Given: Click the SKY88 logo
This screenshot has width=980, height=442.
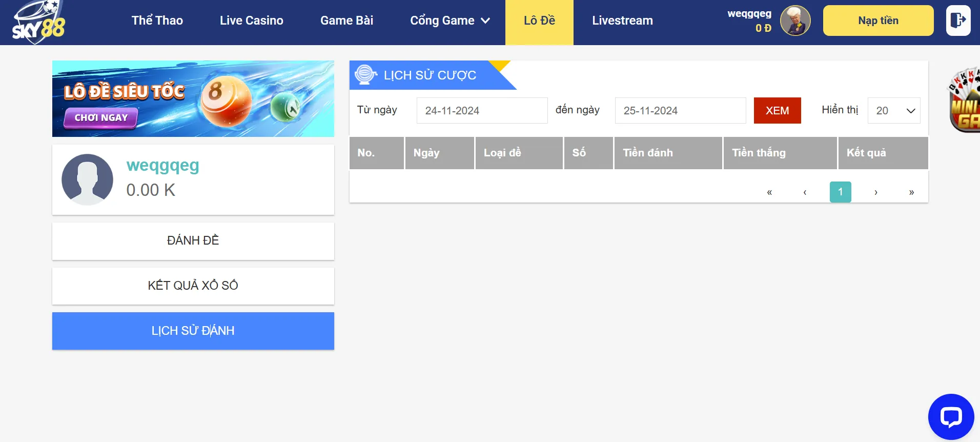Looking at the screenshot, I should pyautogui.click(x=39, y=22).
